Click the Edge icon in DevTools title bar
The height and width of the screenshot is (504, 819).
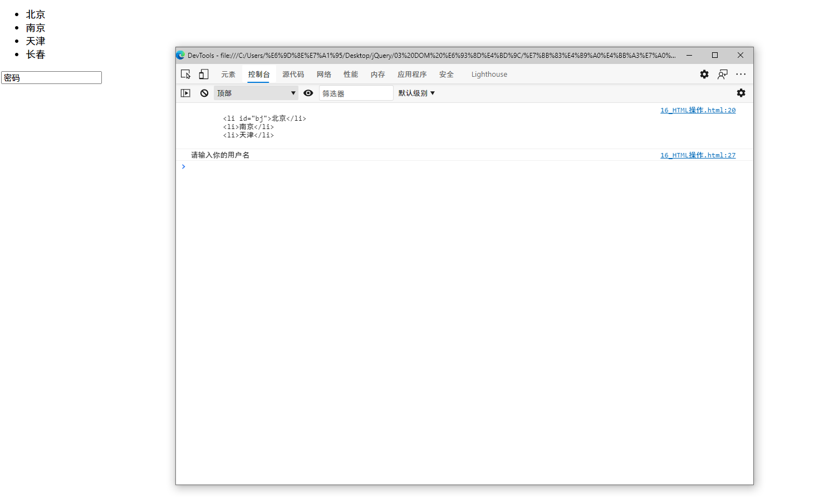click(180, 55)
